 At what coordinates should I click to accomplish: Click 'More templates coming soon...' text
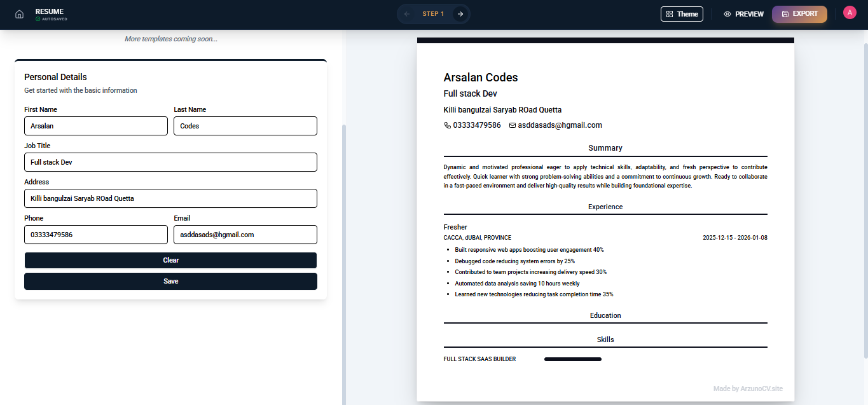pyautogui.click(x=170, y=39)
